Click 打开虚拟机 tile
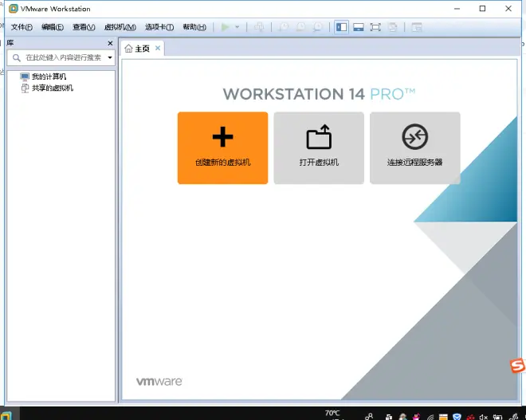The image size is (526, 420). coord(319,148)
